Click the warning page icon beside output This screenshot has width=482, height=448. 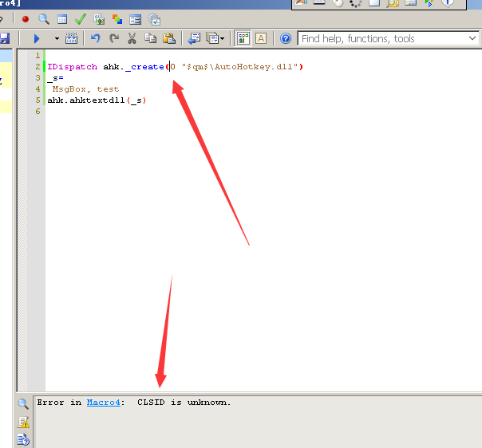tap(23, 422)
